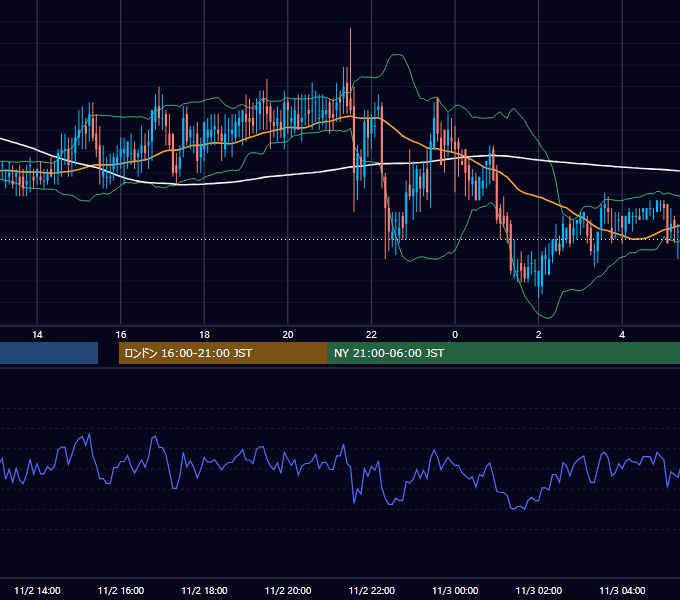Click the 11/3 04:00 date label
This screenshot has width=680, height=600.
pos(622,590)
